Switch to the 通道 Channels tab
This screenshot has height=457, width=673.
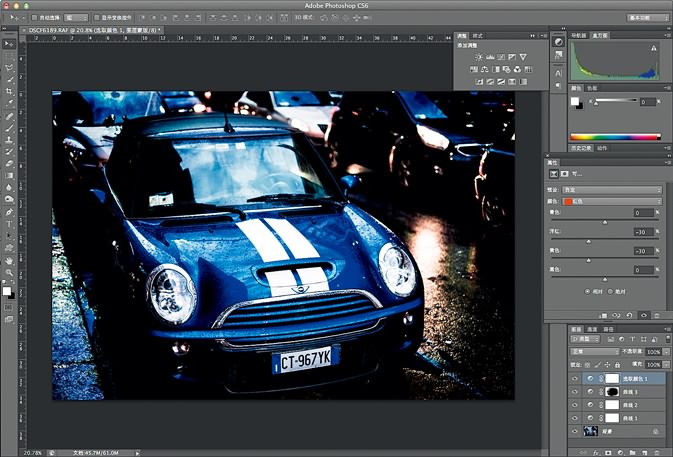[592, 329]
